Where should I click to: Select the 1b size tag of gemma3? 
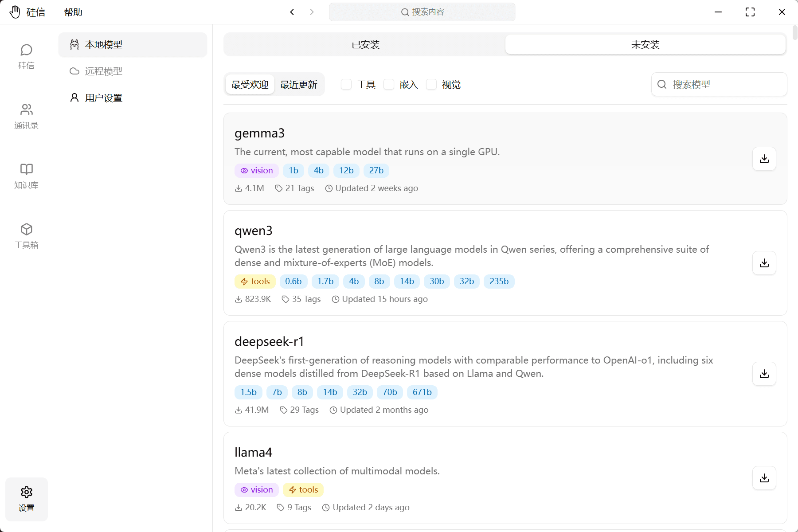pyautogui.click(x=293, y=171)
